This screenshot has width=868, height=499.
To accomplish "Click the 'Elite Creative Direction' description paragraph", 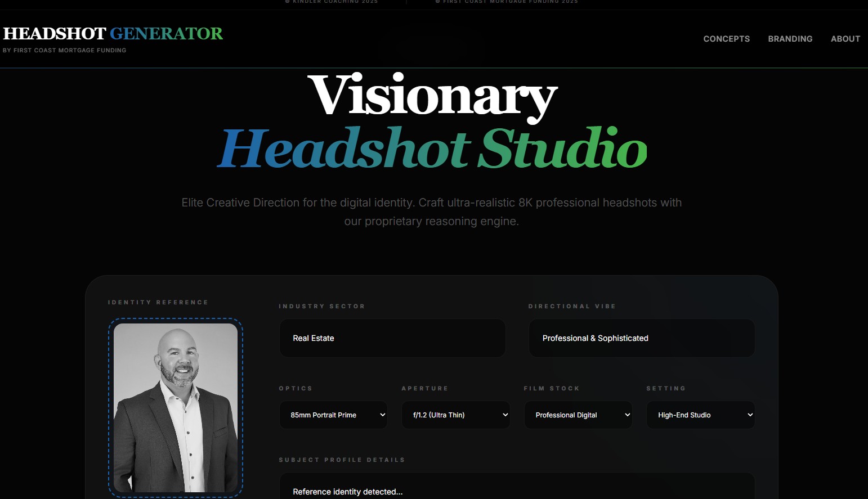I will (x=432, y=212).
